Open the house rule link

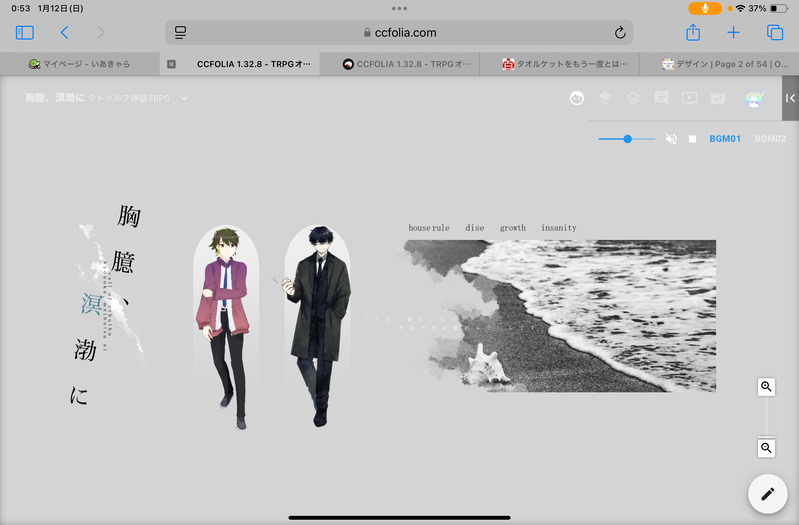pos(429,228)
